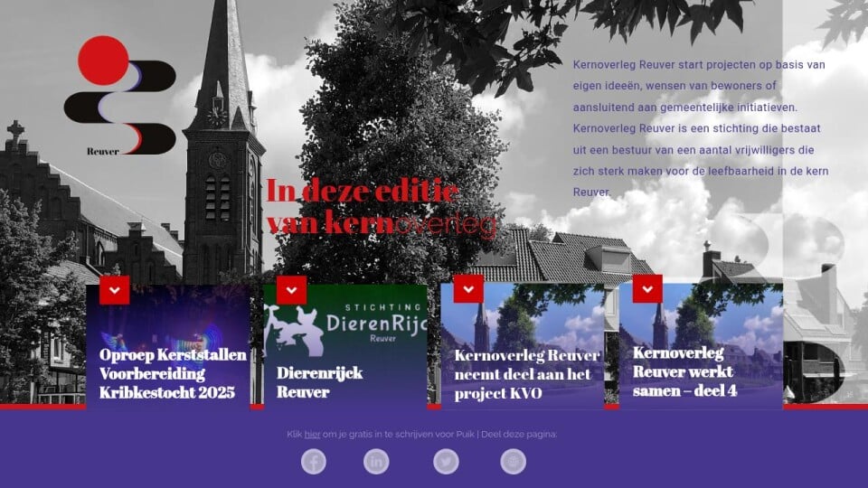868x488 pixels.
Task: Expand the 'werkt samen – deel 4' chevron
Action: click(647, 288)
